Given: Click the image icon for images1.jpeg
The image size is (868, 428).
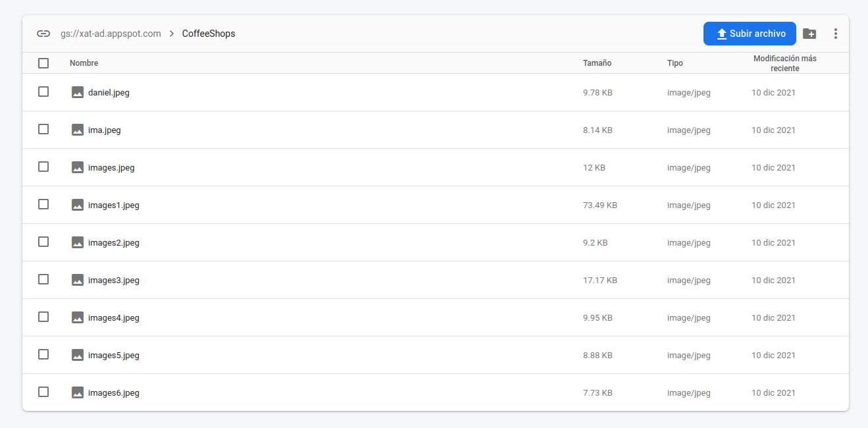Looking at the screenshot, I should point(78,205).
